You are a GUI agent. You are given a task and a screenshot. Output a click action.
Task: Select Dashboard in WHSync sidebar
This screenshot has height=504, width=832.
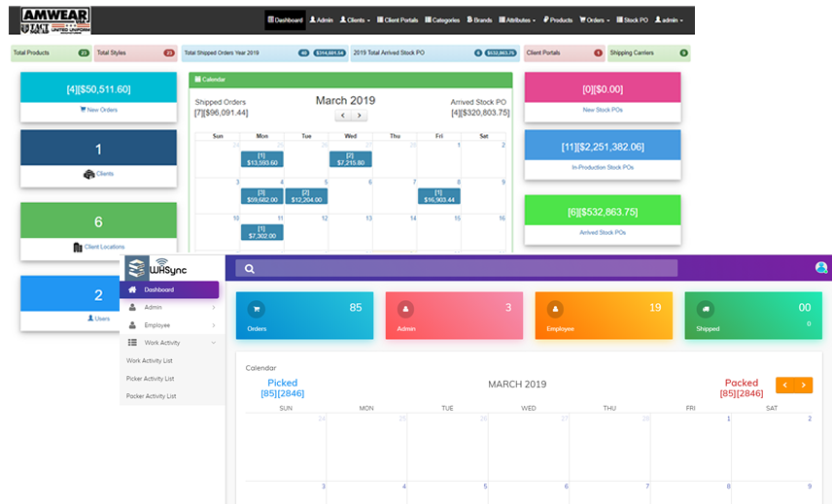pyautogui.click(x=169, y=289)
